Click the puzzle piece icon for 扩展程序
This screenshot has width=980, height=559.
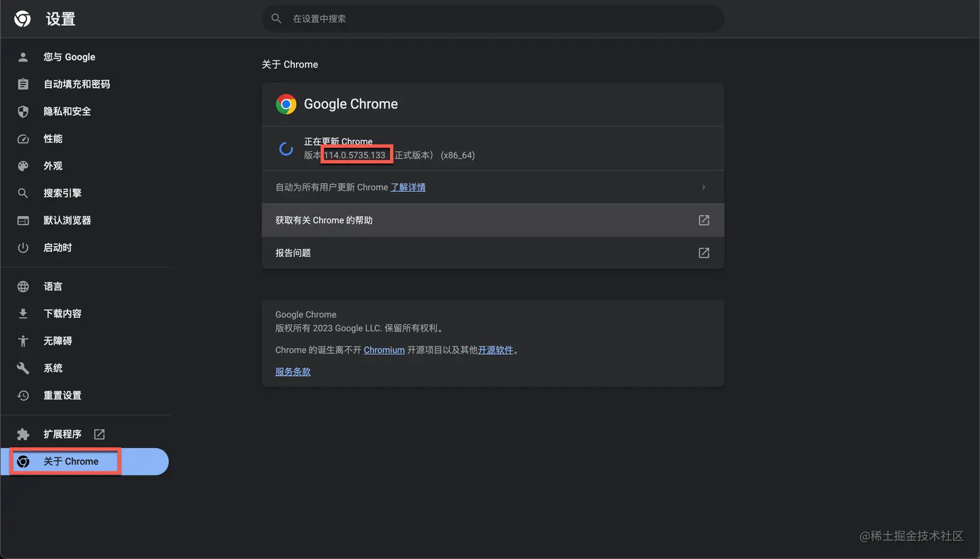23,434
